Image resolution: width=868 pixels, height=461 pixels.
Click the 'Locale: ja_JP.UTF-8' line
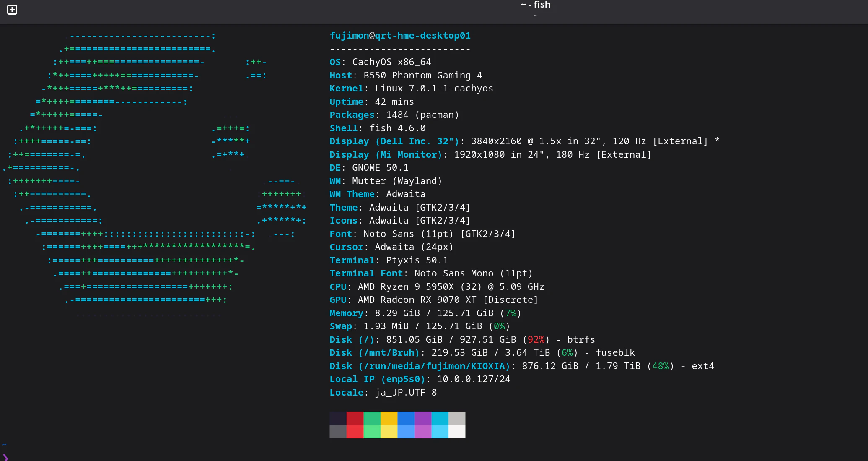click(383, 393)
